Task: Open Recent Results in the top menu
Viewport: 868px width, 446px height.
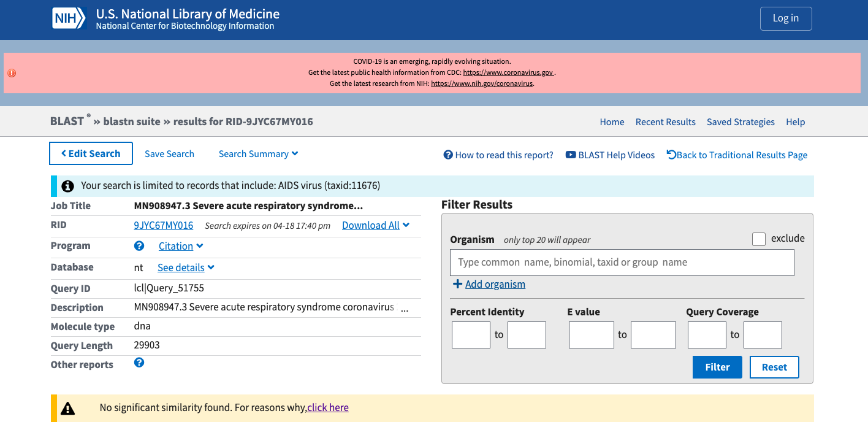Action: coord(666,122)
